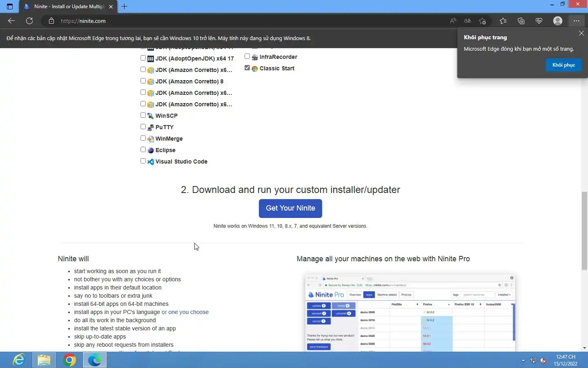The width and height of the screenshot is (588, 368).
Task: Click 'say no to toolbars or extra junk'
Action: [x=113, y=296]
